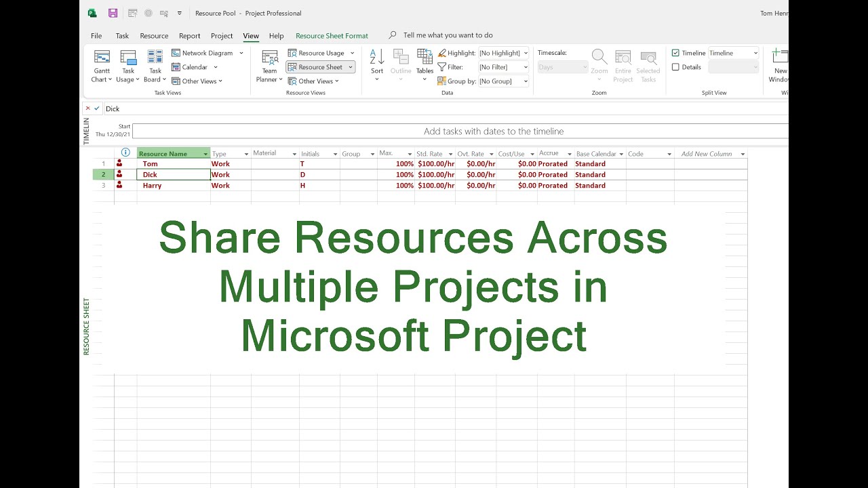Click the Filter funnel icon
868x488 pixels.
click(x=442, y=67)
